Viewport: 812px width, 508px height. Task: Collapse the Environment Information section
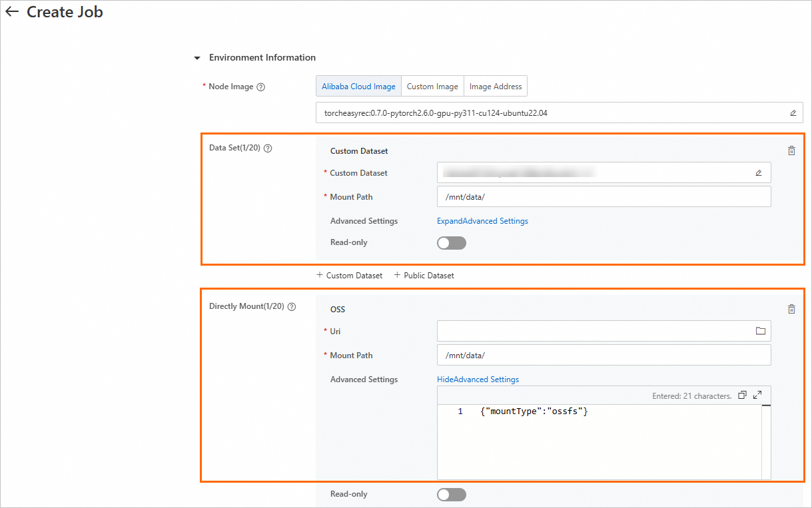click(x=197, y=58)
